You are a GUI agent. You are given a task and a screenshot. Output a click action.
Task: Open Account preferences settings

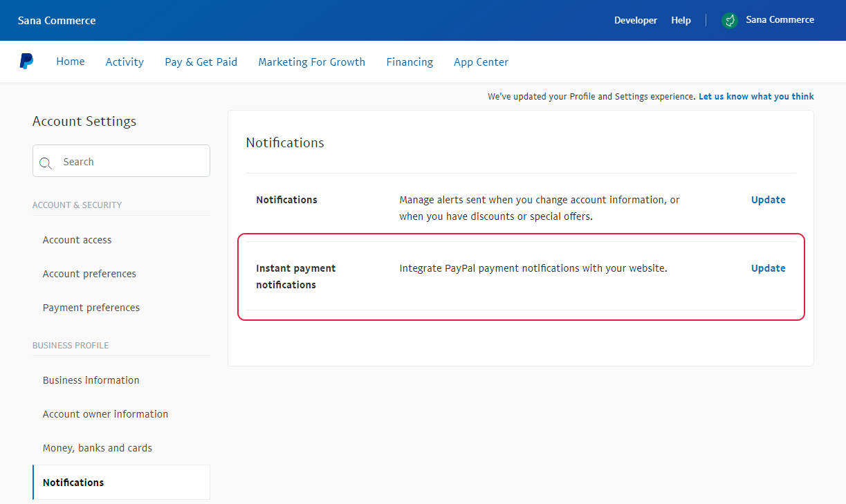point(89,274)
